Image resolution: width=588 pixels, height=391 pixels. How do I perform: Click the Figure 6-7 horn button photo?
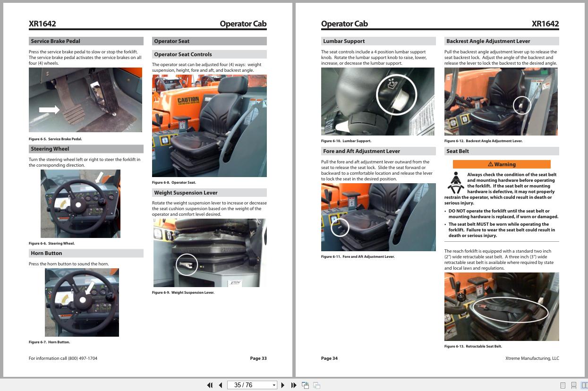(x=82, y=302)
